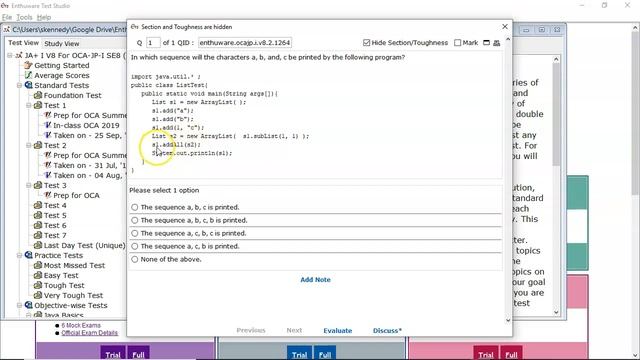The image size is (640, 360).
Task: Toggle the Hide Section/Toughness checkbox
Action: click(366, 42)
